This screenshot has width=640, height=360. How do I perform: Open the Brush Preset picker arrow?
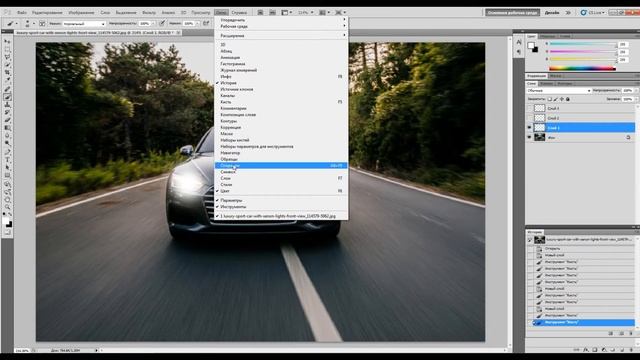pos(34,24)
